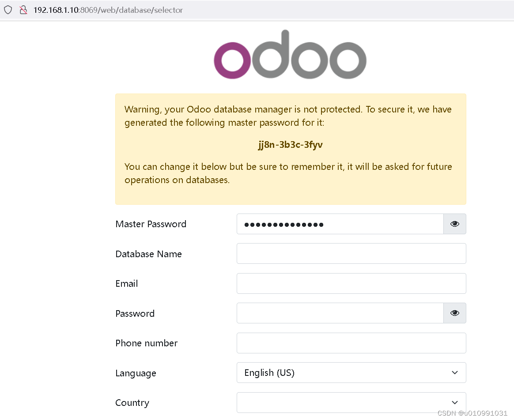Click the shield icon in the address bar
The height and width of the screenshot is (420, 514).
pos(8,10)
